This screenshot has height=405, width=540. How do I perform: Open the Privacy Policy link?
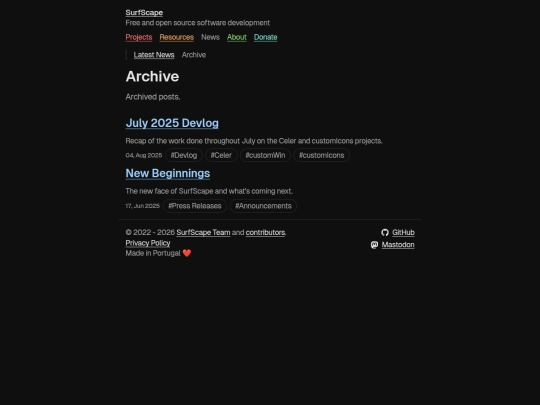click(148, 243)
